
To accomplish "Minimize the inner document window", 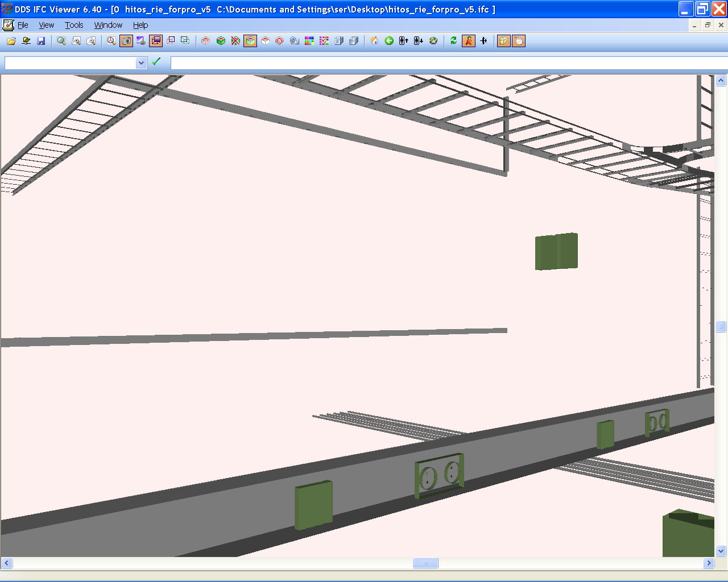I will [x=694, y=25].
